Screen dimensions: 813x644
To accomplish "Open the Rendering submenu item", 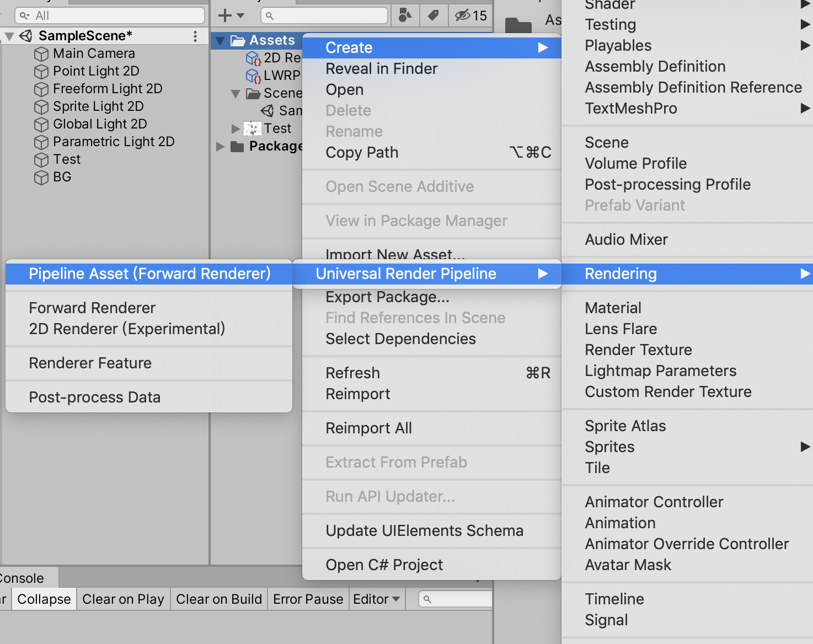I will pos(687,273).
